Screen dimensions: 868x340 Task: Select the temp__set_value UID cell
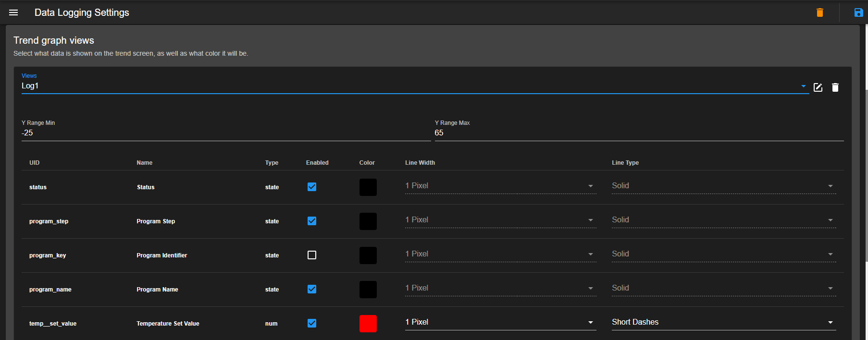(53, 324)
